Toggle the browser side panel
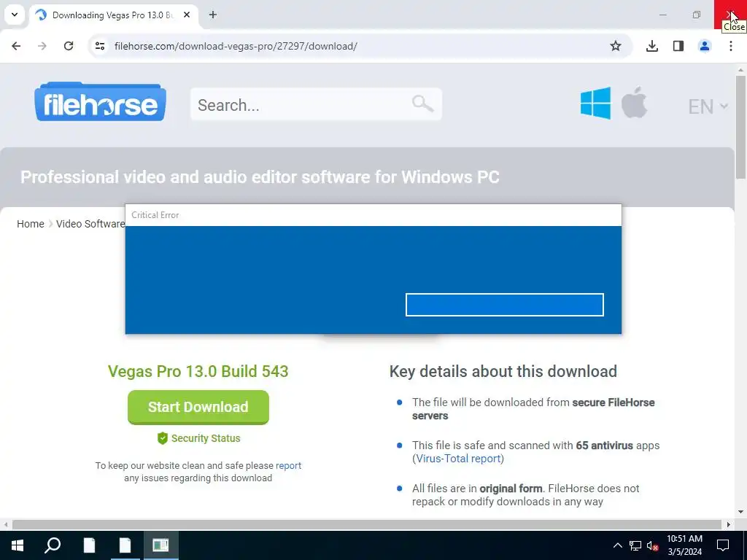 pos(678,46)
